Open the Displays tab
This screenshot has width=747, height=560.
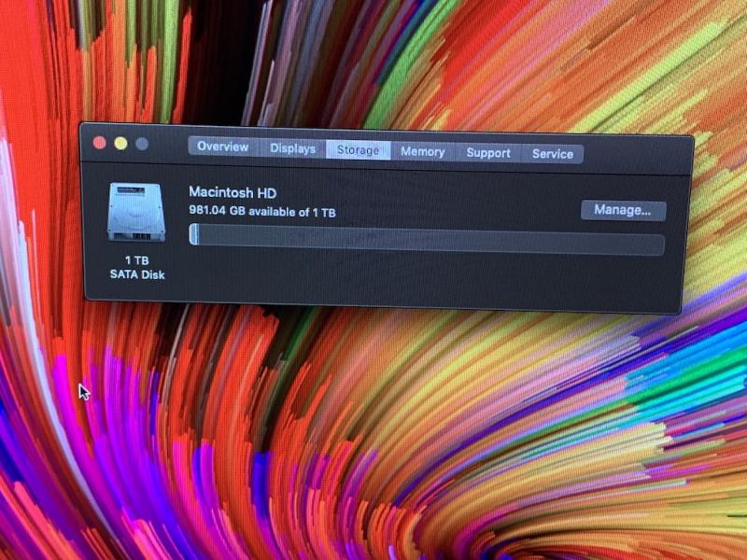[292, 148]
